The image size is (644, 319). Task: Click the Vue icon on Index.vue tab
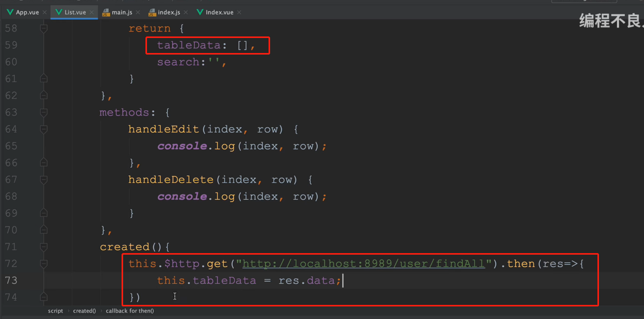click(x=200, y=12)
